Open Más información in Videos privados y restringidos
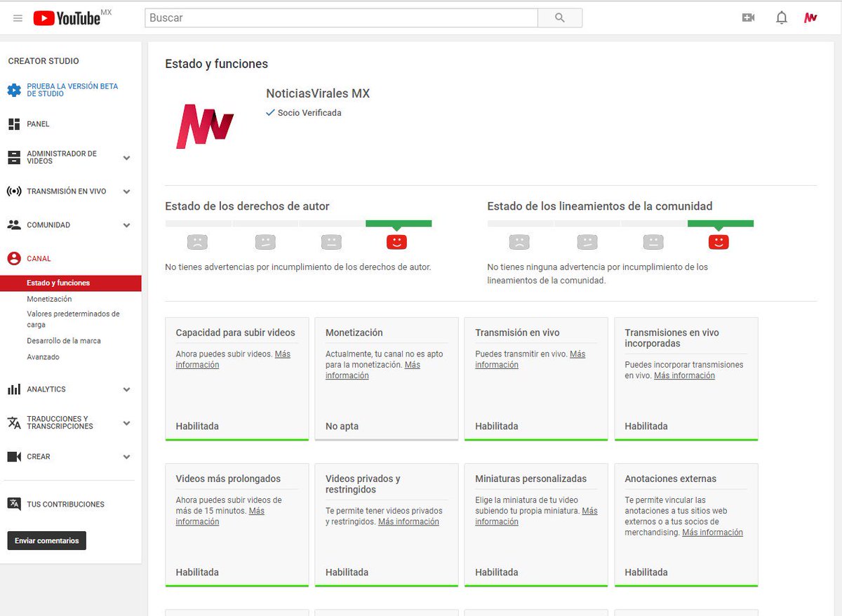This screenshot has width=842, height=616. point(408,521)
